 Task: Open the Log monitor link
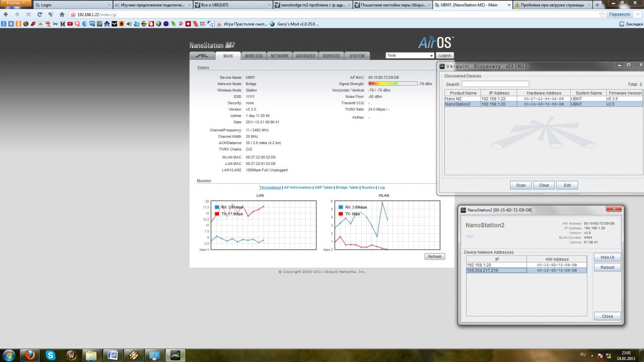pos(381,187)
